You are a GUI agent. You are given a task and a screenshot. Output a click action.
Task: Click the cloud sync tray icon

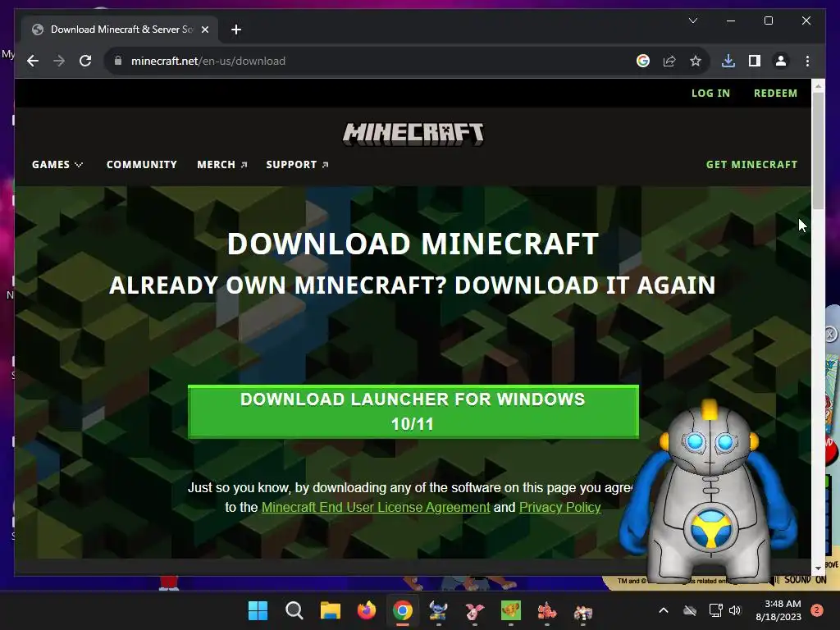click(690, 610)
